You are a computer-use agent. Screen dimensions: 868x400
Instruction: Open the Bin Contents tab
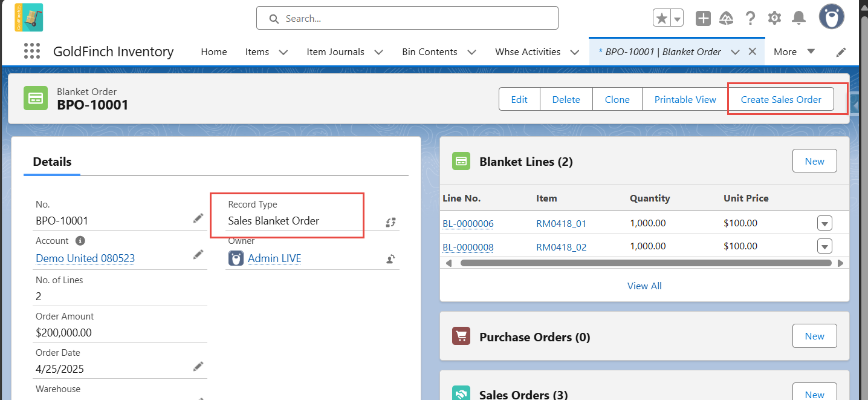pyautogui.click(x=430, y=51)
